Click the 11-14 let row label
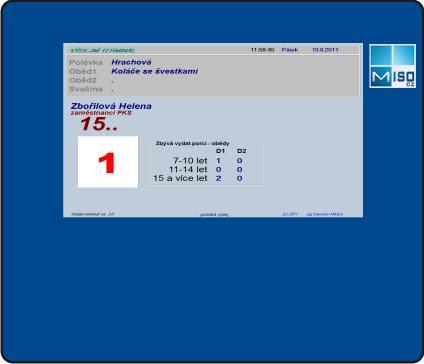Image resolution: width=424 pixels, height=364 pixels. (x=188, y=169)
